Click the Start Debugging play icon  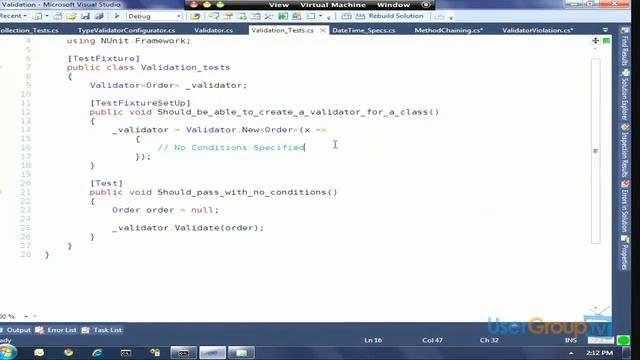tap(117, 16)
